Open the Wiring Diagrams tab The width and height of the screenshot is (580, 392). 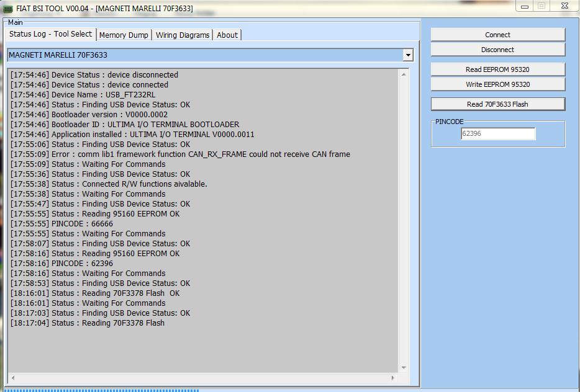tap(183, 35)
